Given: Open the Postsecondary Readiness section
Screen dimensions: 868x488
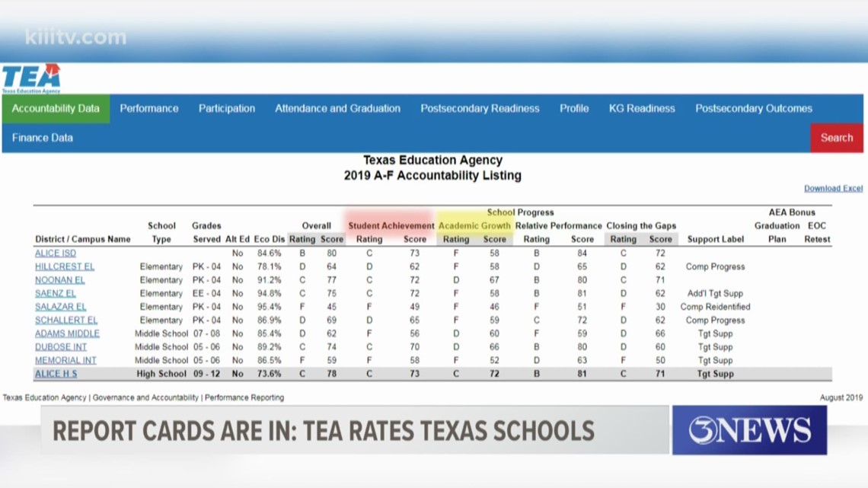Looking at the screenshot, I should pos(480,108).
